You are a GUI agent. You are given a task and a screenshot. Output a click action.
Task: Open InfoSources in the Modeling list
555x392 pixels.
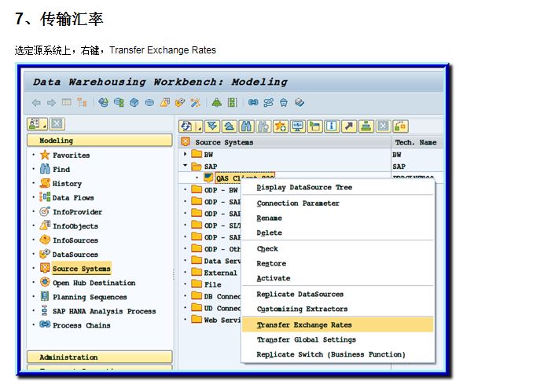[x=75, y=240]
